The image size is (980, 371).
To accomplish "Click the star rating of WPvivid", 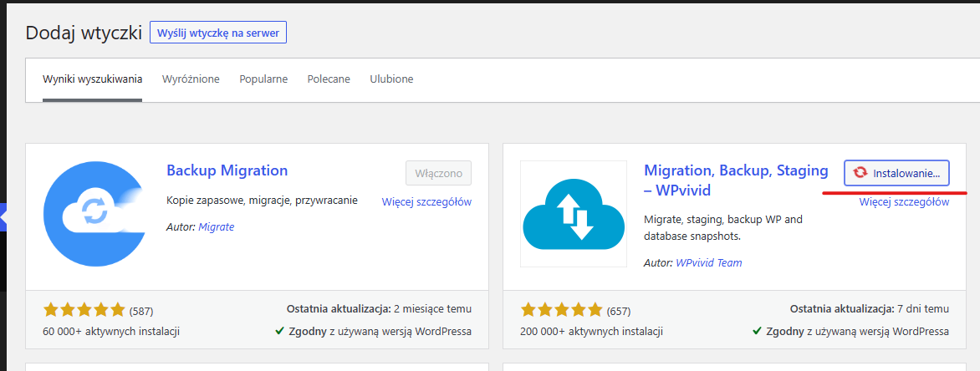I will 562,310.
